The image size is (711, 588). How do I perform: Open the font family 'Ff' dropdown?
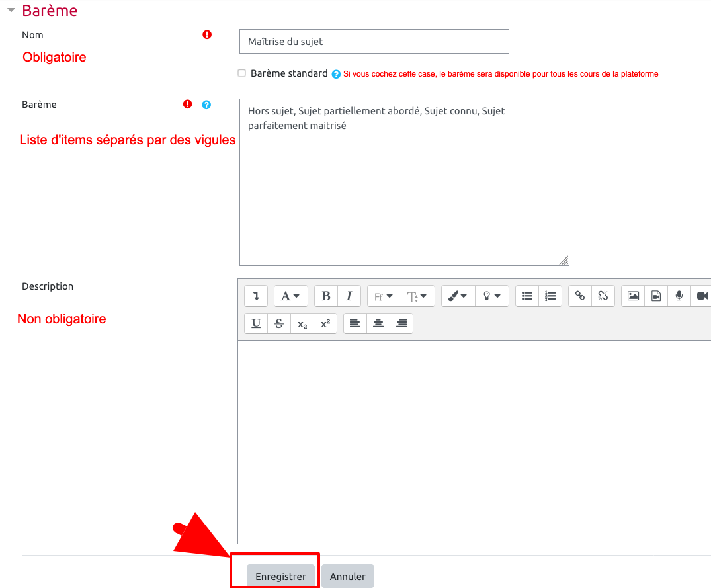[x=384, y=296]
